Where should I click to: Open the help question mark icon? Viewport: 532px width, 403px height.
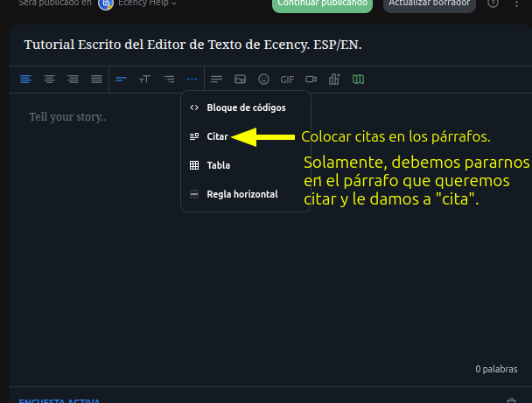tap(493, 3)
